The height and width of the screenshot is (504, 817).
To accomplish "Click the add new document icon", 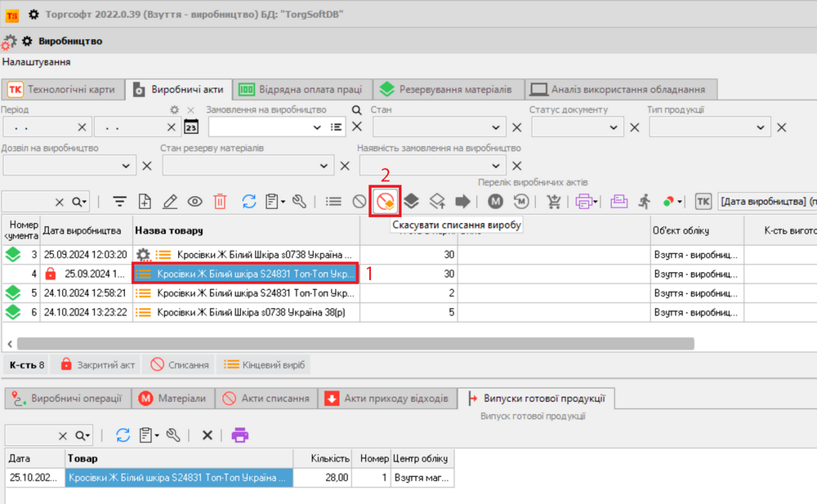I will pos(145,201).
